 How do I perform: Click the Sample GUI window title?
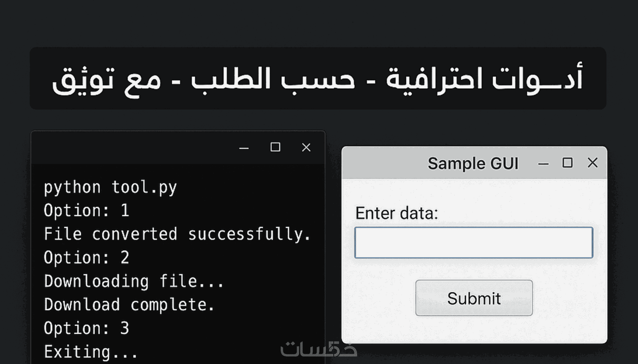pyautogui.click(x=473, y=164)
